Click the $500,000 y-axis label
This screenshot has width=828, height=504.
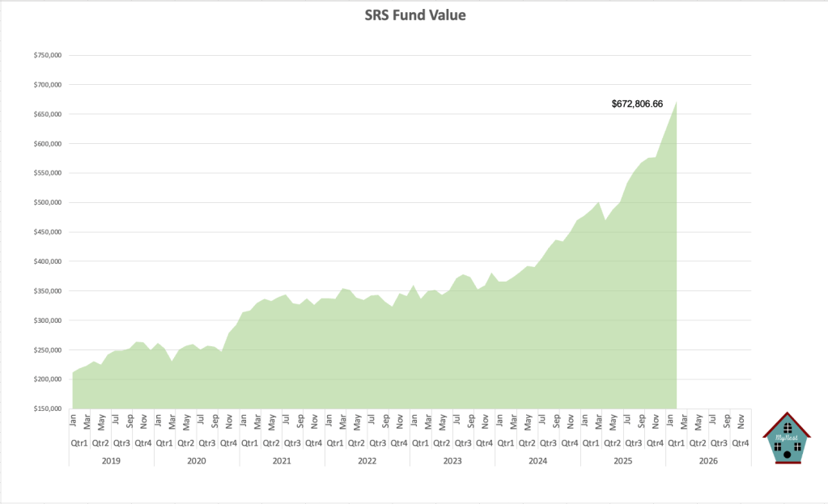coord(48,203)
